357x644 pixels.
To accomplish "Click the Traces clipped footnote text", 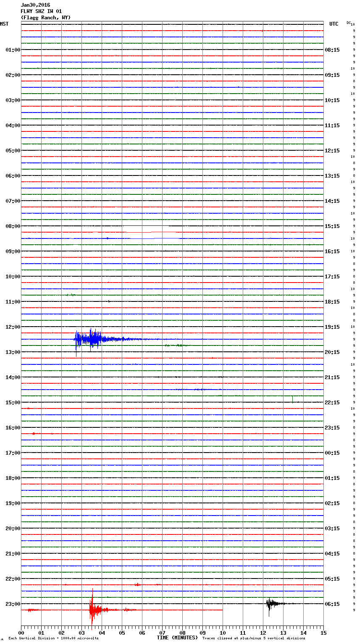I will pos(254,639).
